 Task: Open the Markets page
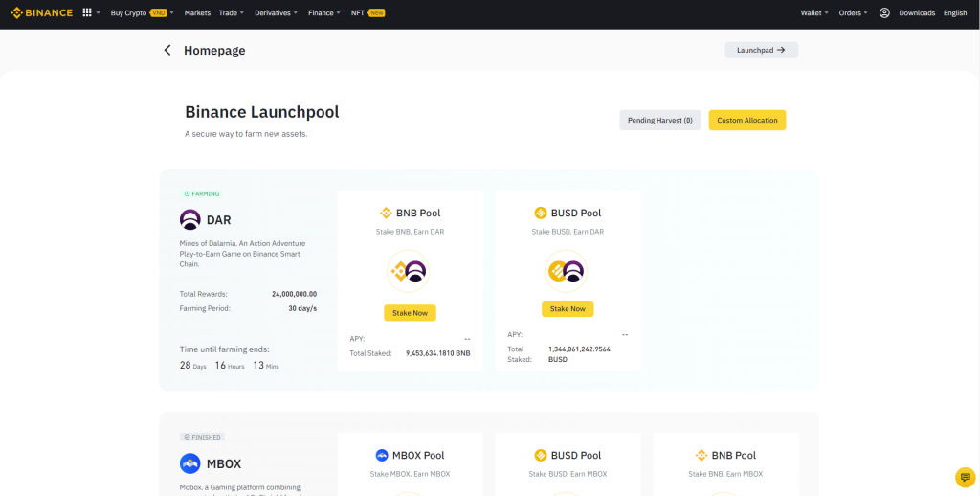click(x=197, y=12)
